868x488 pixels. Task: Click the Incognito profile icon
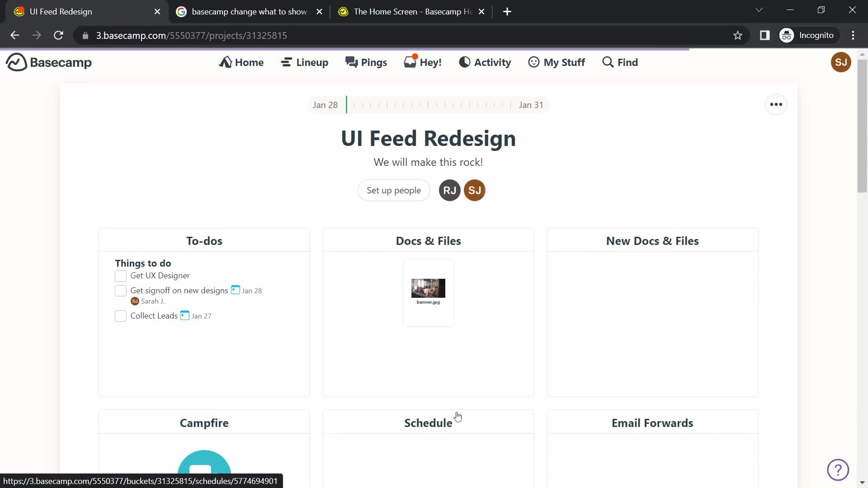pyautogui.click(x=787, y=35)
